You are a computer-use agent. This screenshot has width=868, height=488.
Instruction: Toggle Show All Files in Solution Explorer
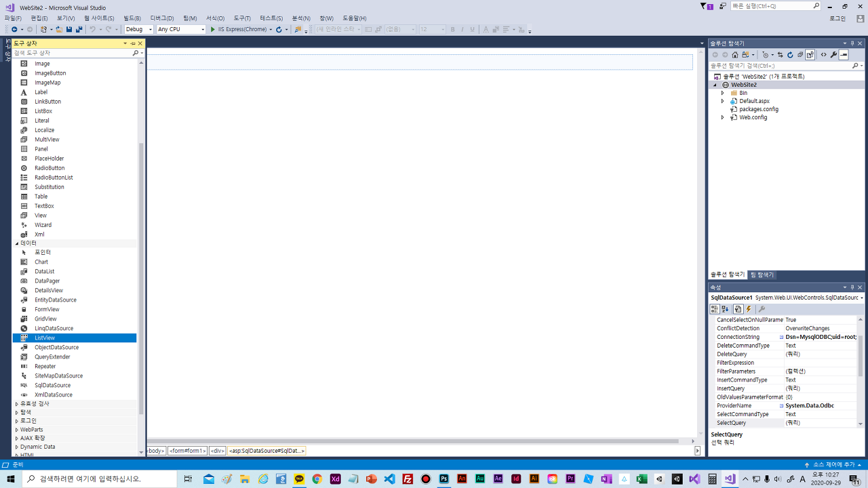[810, 55]
